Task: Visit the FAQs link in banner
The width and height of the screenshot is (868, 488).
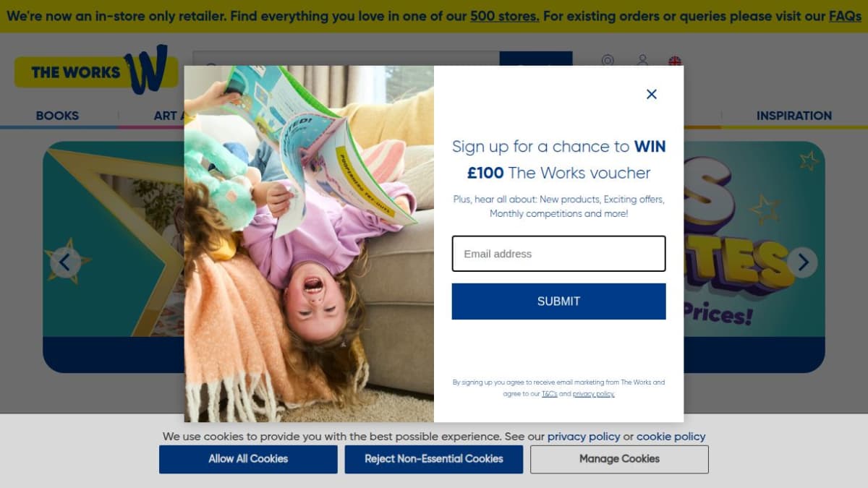Action: click(x=845, y=16)
